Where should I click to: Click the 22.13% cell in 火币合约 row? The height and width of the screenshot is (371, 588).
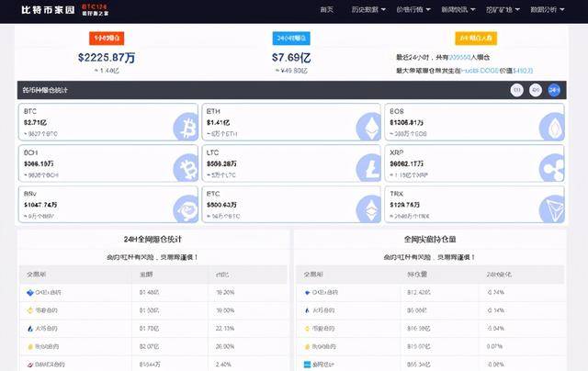[x=225, y=328]
